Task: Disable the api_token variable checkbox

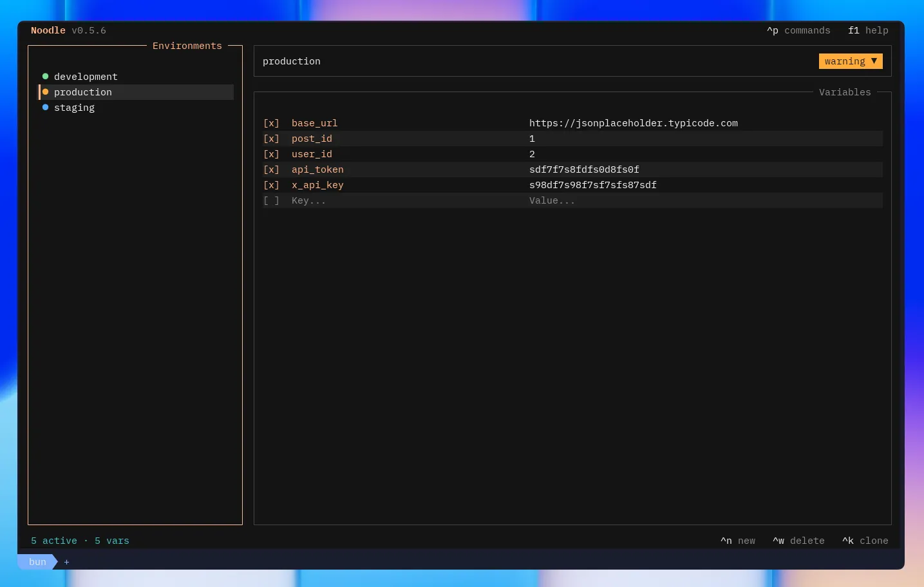Action: click(271, 169)
